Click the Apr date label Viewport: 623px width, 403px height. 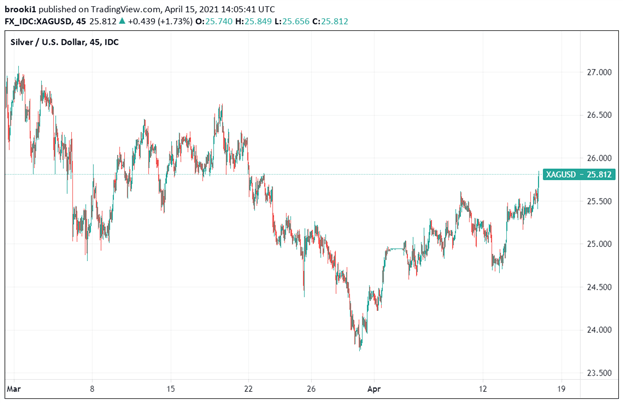click(374, 389)
